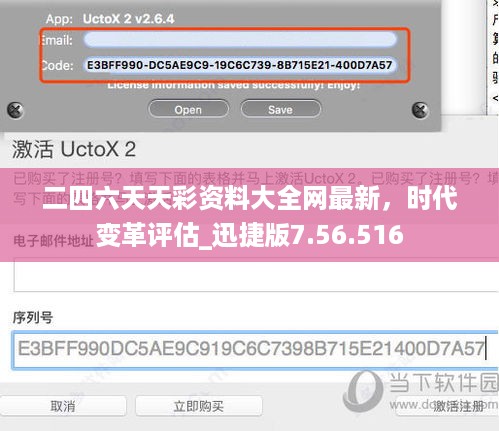Click the www.downxia.com watermark URL
The height and width of the screenshot is (431, 499).
(443, 405)
